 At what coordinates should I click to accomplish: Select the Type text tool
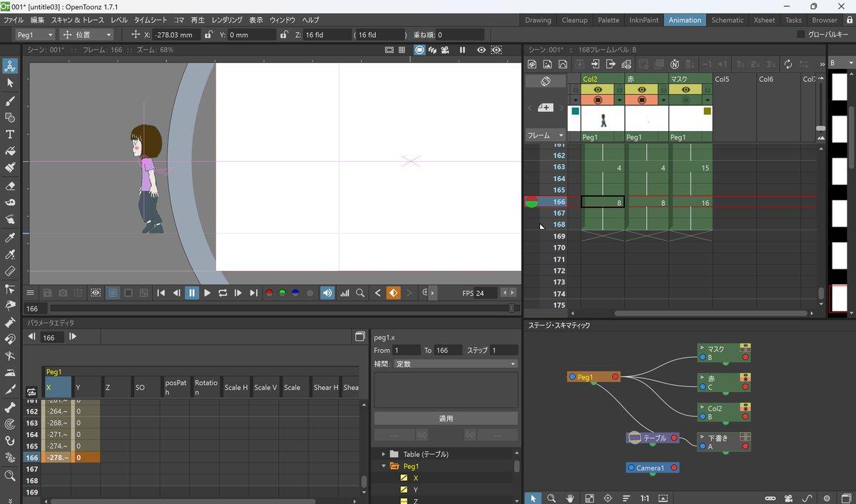(x=10, y=135)
